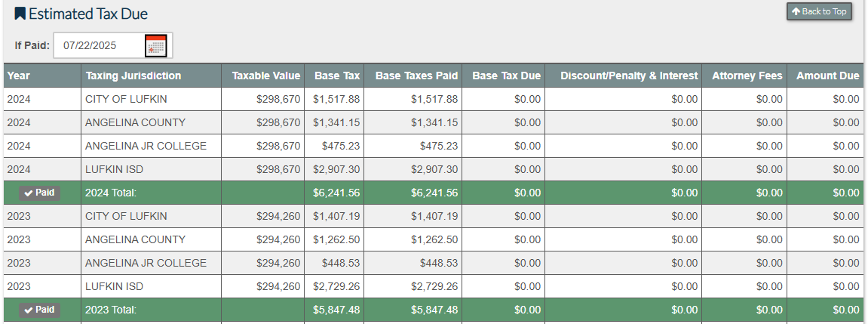
Task: Click the Back to Top button
Action: 819,11
